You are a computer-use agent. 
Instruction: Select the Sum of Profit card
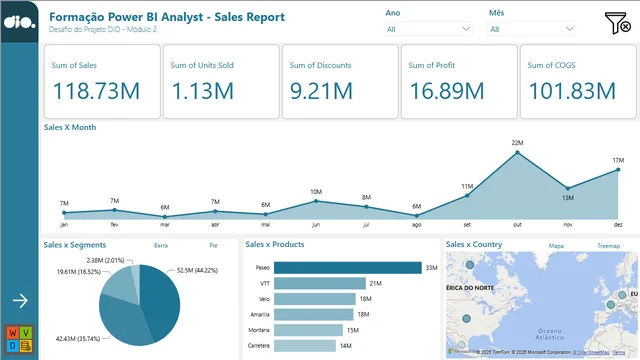tap(459, 82)
